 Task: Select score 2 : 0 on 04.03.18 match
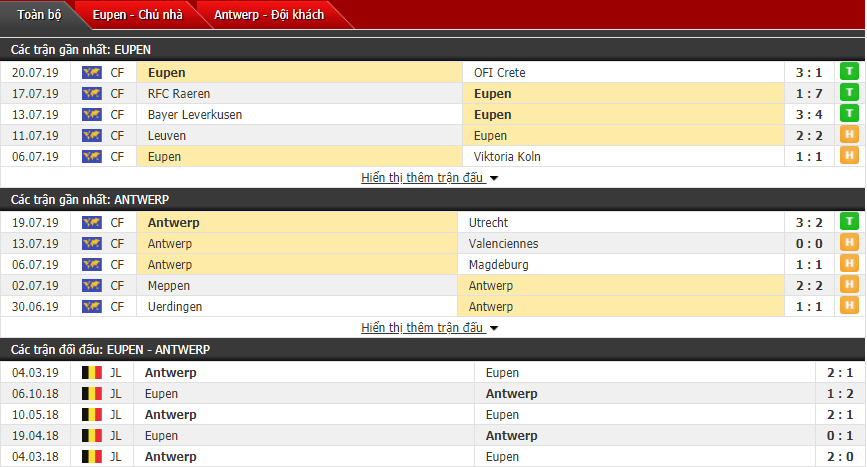pos(840,456)
